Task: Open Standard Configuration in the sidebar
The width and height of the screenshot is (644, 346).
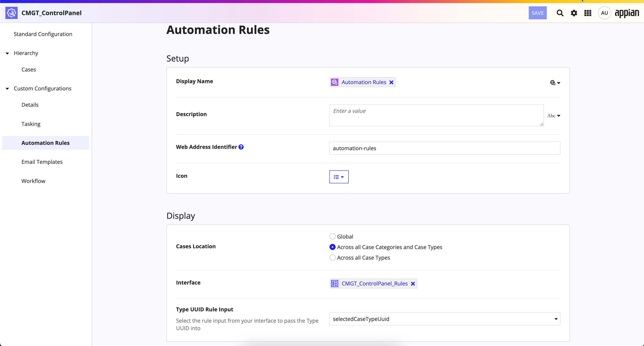Action: click(x=43, y=34)
